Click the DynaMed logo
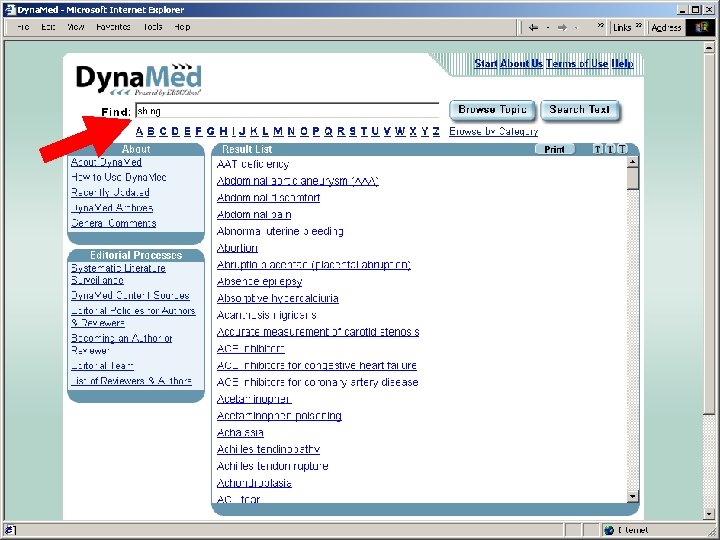 tap(139, 79)
